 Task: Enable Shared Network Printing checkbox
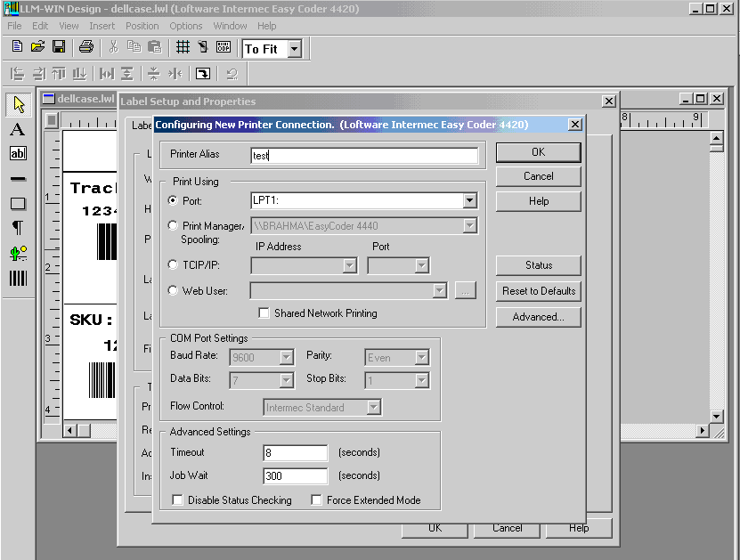(x=264, y=313)
